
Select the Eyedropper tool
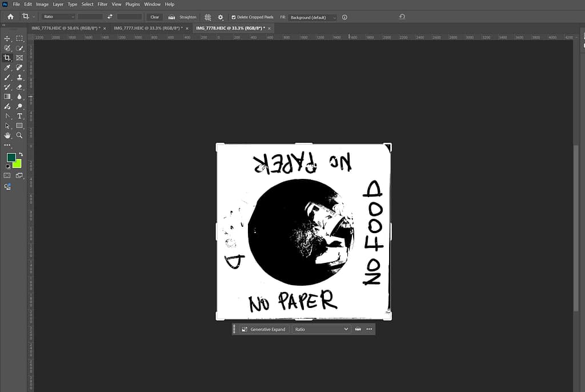(7, 67)
